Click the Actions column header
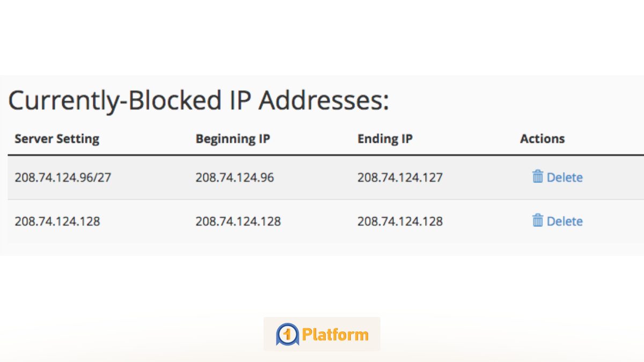 click(x=542, y=138)
